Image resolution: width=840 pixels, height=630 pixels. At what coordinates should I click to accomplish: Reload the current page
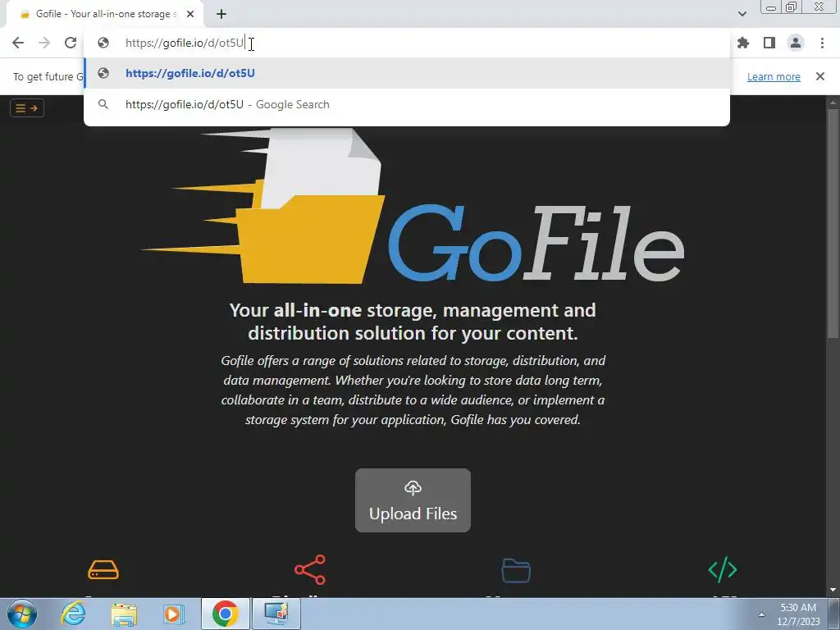[x=71, y=43]
